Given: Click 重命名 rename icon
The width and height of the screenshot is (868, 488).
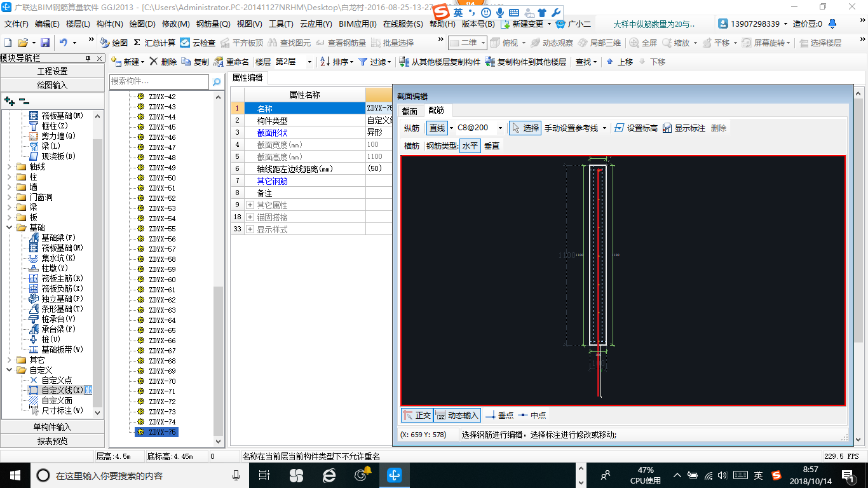Looking at the screenshot, I should coord(231,62).
